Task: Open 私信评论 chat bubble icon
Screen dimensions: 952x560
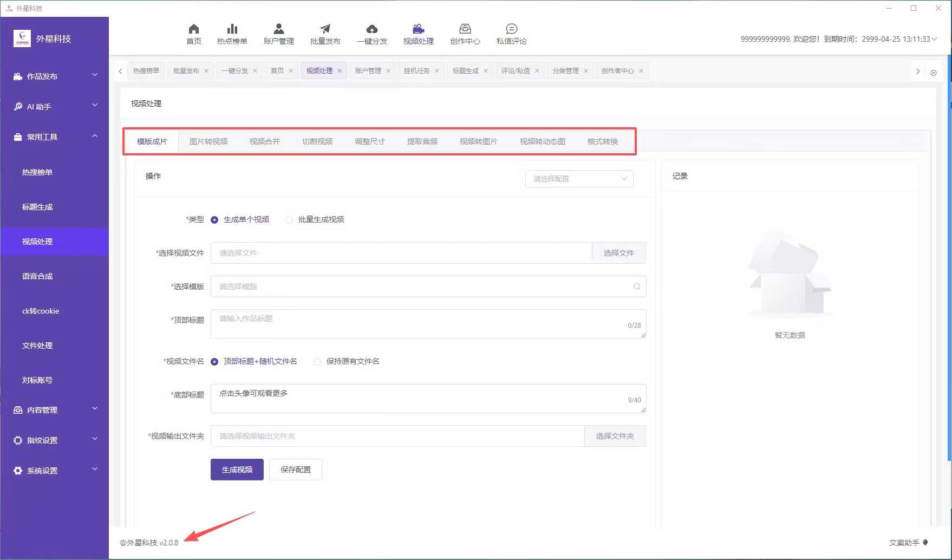Action: (x=511, y=29)
